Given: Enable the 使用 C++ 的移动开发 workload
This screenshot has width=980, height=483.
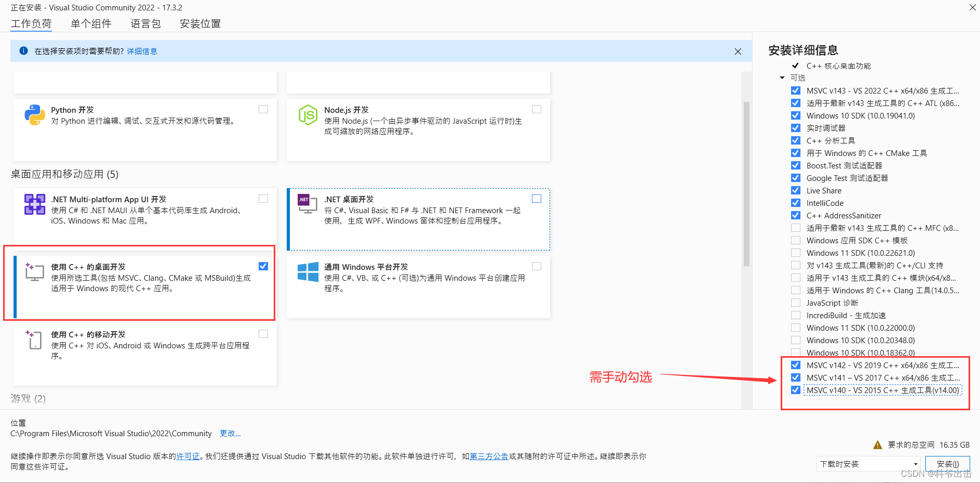Looking at the screenshot, I should 263,334.
